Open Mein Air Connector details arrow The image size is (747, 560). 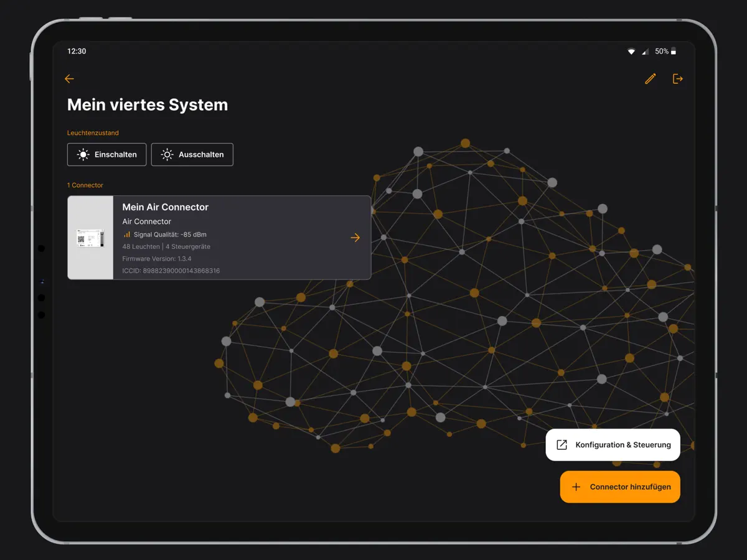point(355,238)
